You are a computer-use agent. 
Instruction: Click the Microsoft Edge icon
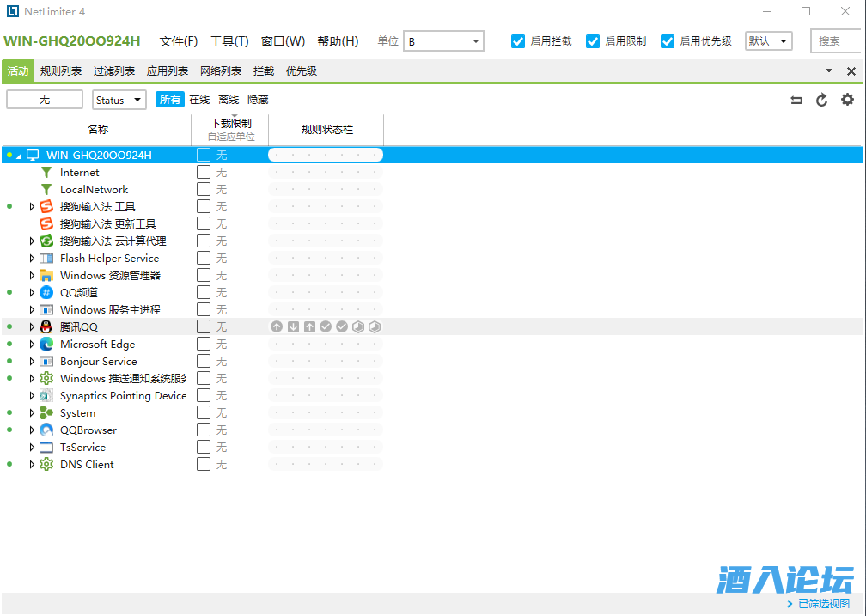click(46, 344)
